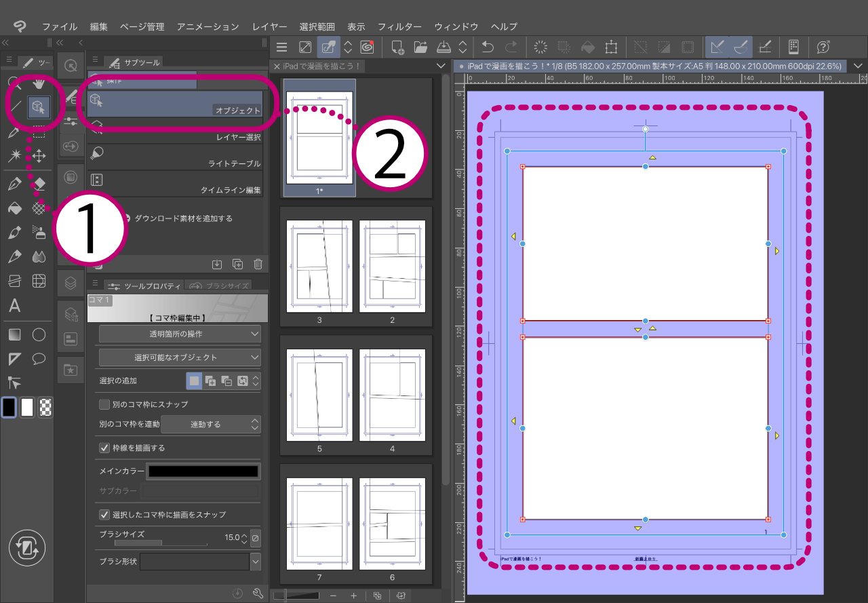Select the move layer tool
Image resolution: width=868 pixels, height=603 pixels.
39,157
